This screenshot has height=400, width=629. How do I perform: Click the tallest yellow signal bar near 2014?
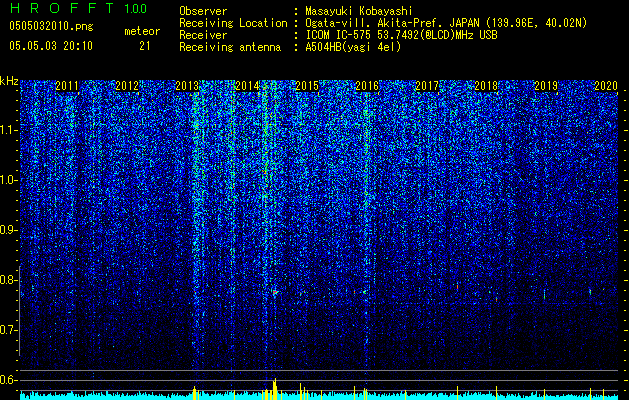[275, 389]
